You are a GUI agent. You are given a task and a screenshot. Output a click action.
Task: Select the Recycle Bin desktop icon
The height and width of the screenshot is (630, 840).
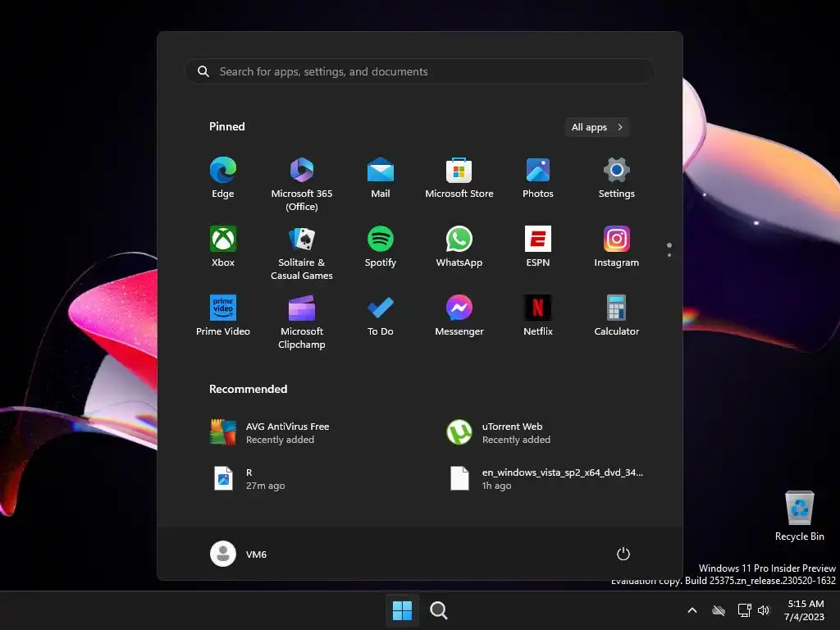tap(799, 515)
